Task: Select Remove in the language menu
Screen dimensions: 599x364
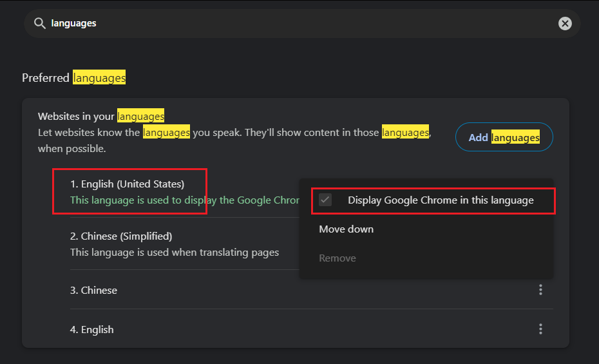Action: coord(338,258)
